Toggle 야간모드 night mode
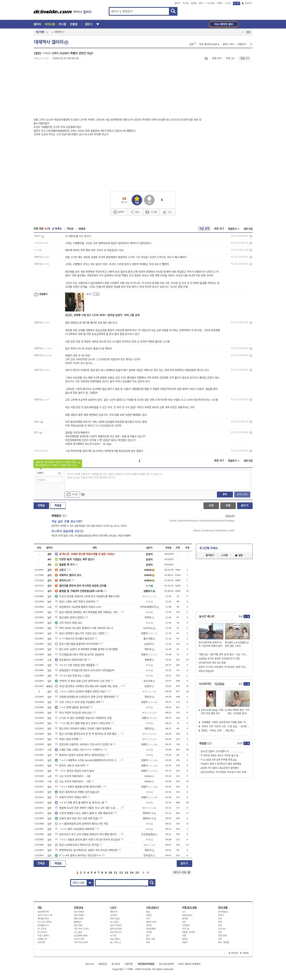 pyautogui.click(x=247, y=3)
